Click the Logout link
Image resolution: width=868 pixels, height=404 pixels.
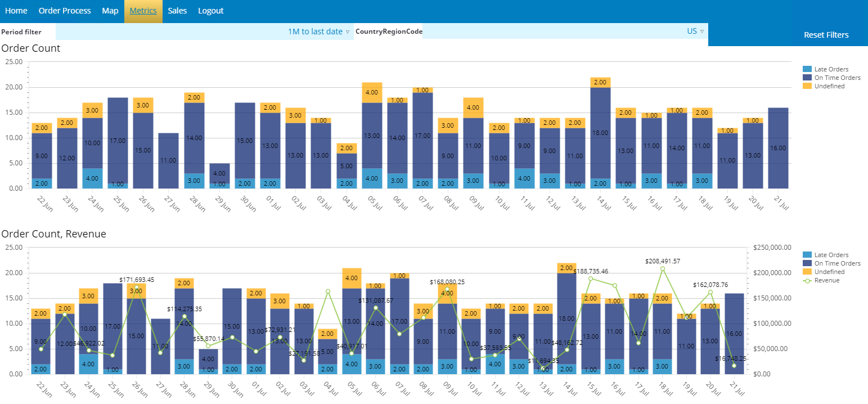[210, 11]
